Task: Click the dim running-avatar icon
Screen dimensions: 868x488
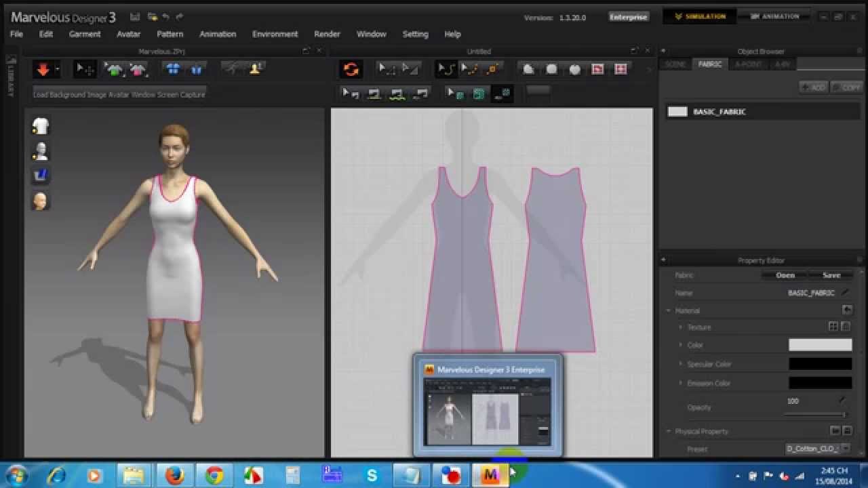Action: [x=232, y=69]
